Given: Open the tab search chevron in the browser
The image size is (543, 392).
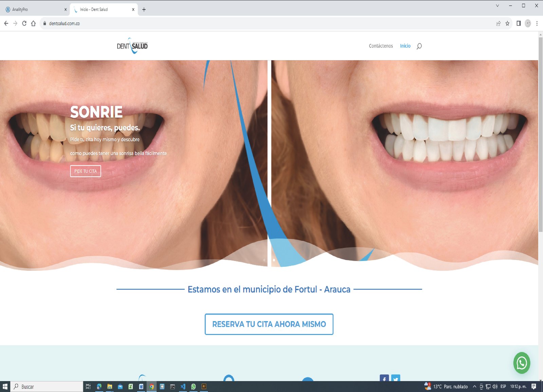Looking at the screenshot, I should click(x=497, y=5).
